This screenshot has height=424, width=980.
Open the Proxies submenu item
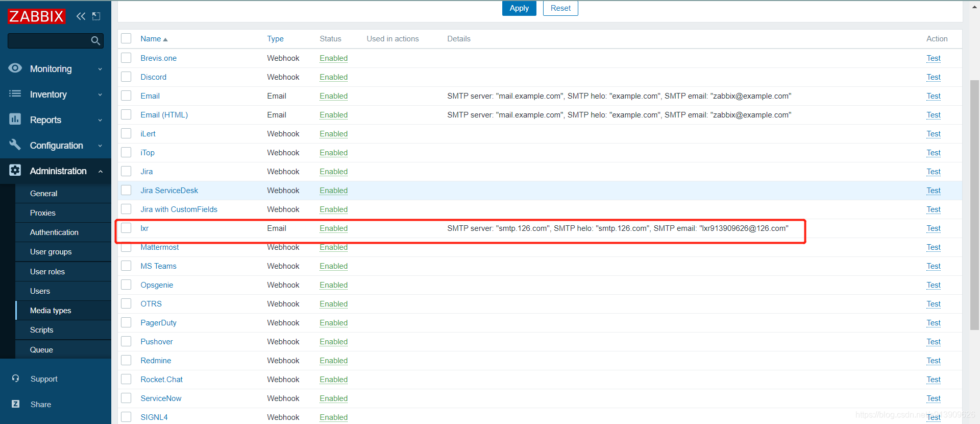pyautogui.click(x=63, y=213)
